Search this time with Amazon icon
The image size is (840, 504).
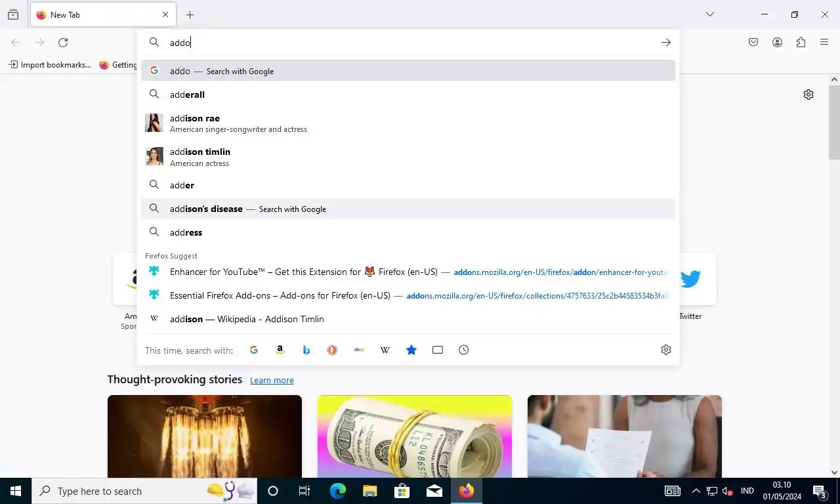tap(280, 350)
